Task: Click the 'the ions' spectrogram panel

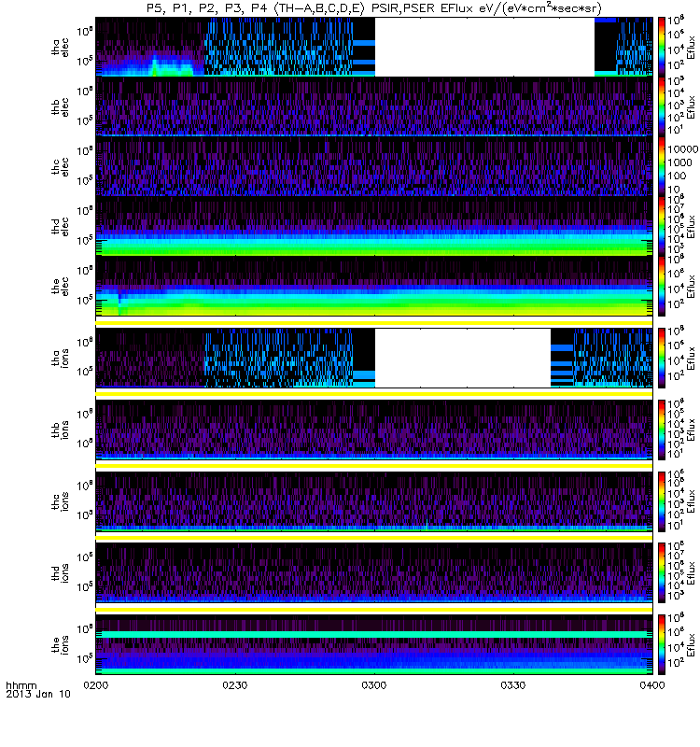Action: tap(374, 644)
